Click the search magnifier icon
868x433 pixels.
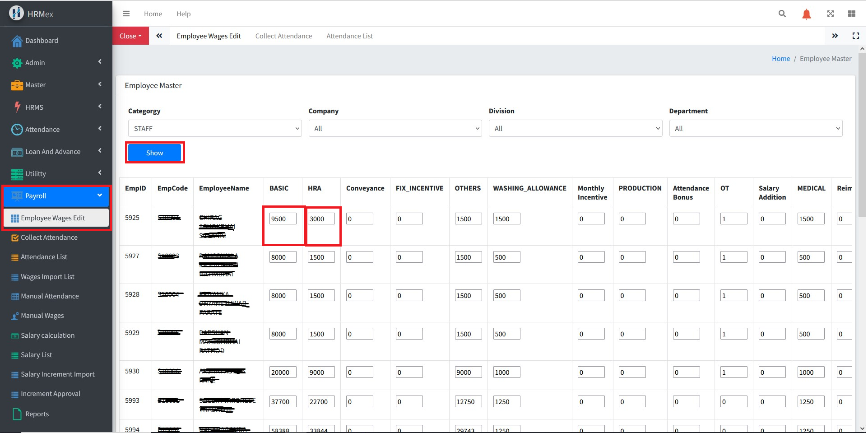[x=782, y=14]
